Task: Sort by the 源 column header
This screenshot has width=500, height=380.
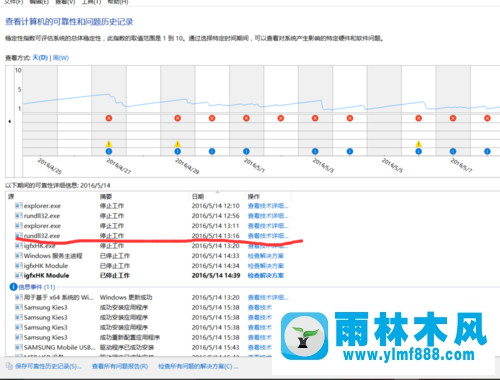Action: pos(52,196)
